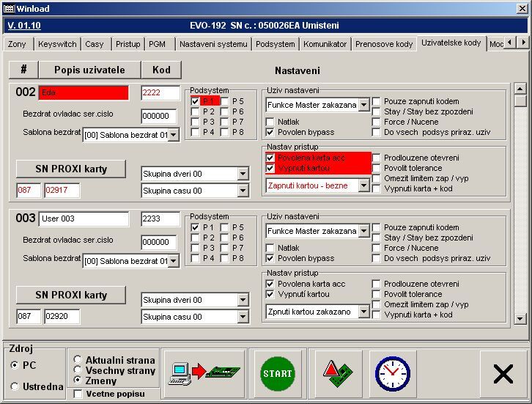The width and height of the screenshot is (532, 404).
Task: Expand Skupina dveri 00 dropdown for user 002
Action: 243,174
